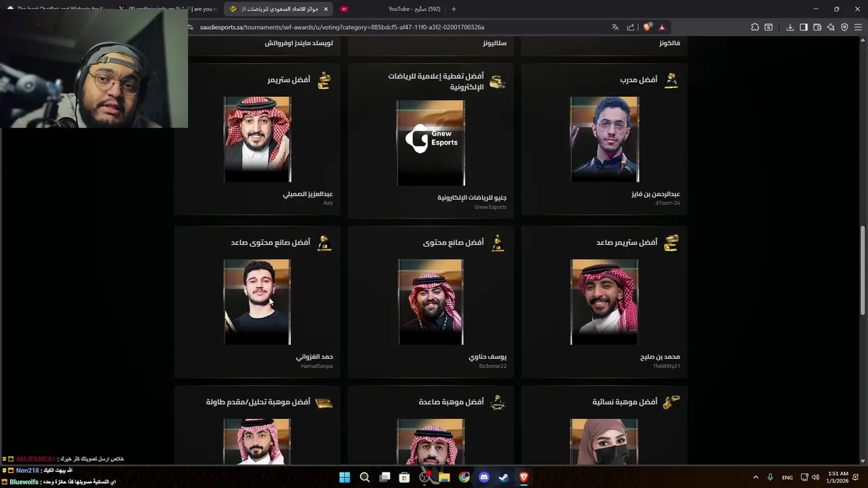Open Windows taskbar search
Screen dimensions: 868x488
(x=364, y=477)
